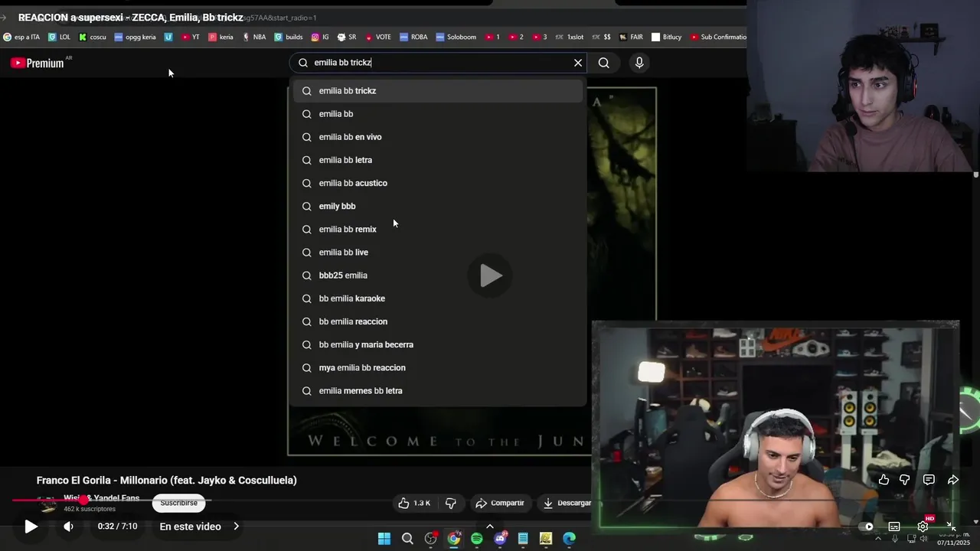Image resolution: width=980 pixels, height=551 pixels.
Task: Open Microsoft Edge from taskbar
Action: point(569,539)
